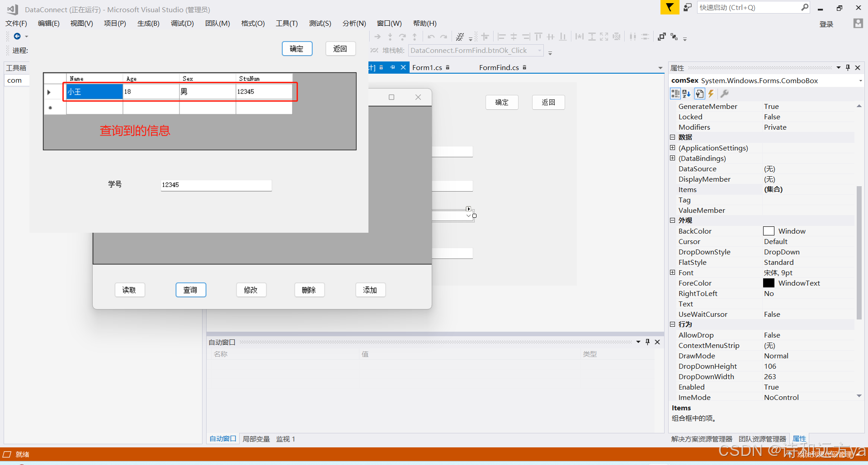
Task: Click the BackColor white color swatch
Action: (x=769, y=231)
